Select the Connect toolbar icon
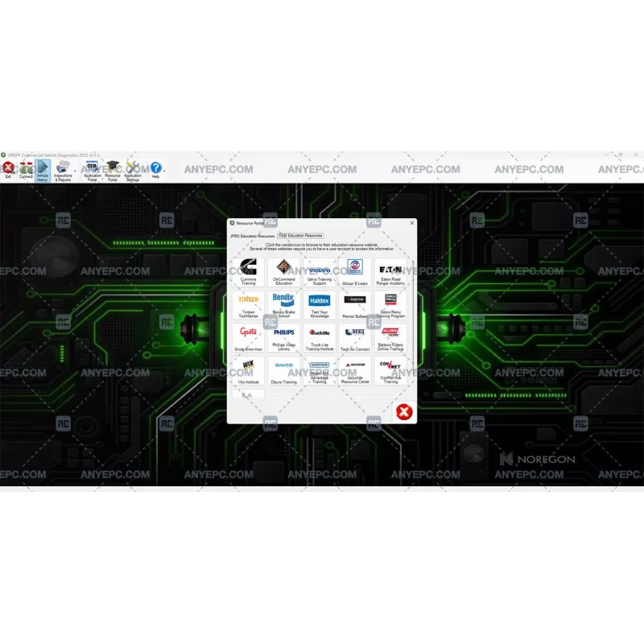644x644 pixels. tap(25, 169)
